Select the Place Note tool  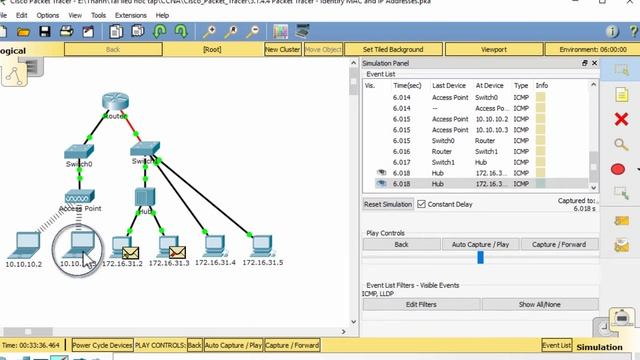coord(621,95)
